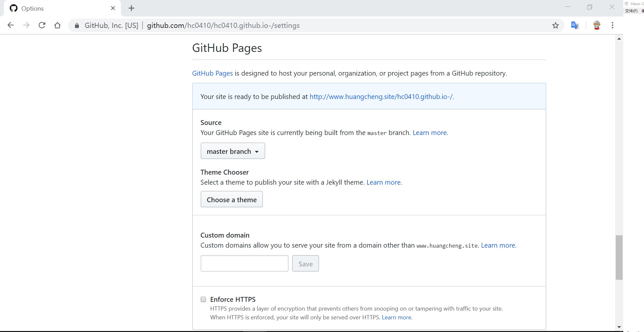Bookmark this page with the star icon
Image resolution: width=644 pixels, height=332 pixels.
tap(555, 25)
